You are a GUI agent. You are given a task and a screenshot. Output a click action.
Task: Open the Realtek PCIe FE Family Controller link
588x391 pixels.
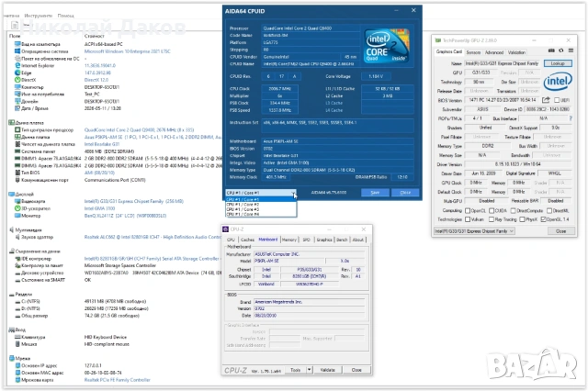[117, 380]
